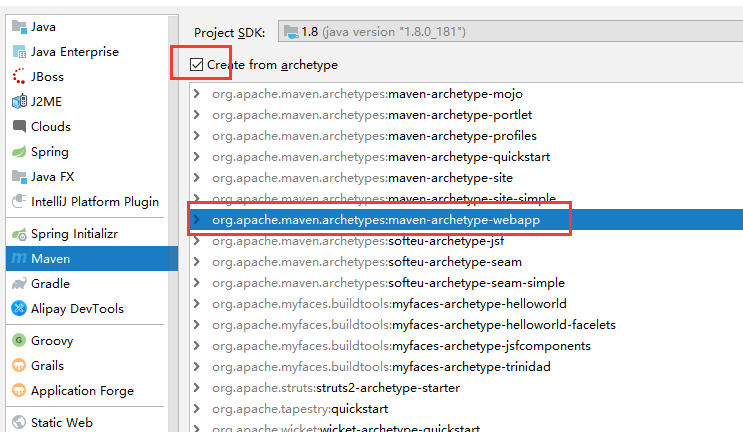This screenshot has height=432, width=743.
Task: Select the Java project type icon
Action: pyautogui.click(x=19, y=27)
